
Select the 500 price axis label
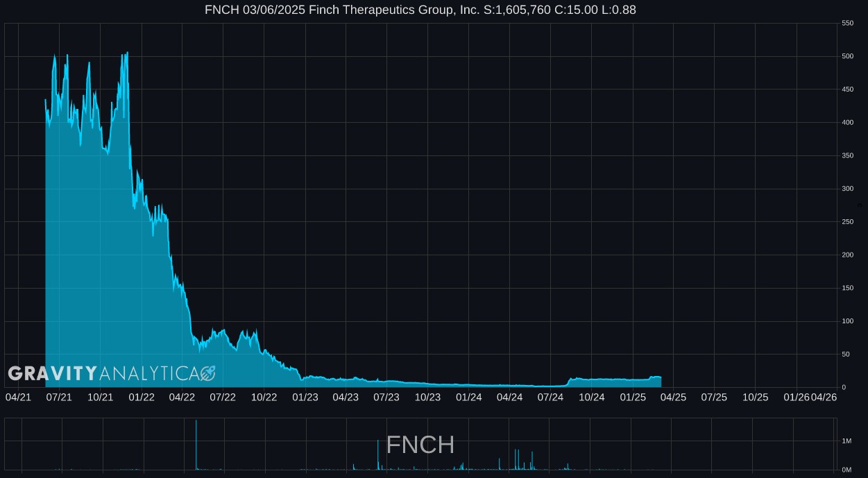click(x=847, y=56)
